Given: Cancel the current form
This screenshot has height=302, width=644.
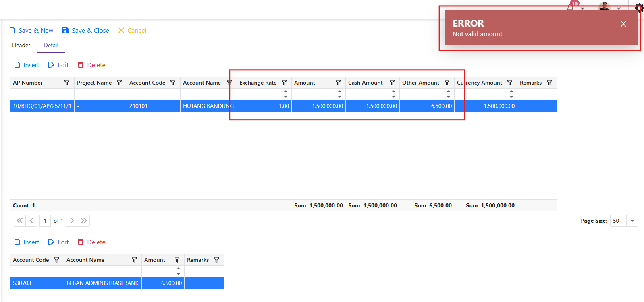Looking at the screenshot, I should [x=132, y=30].
